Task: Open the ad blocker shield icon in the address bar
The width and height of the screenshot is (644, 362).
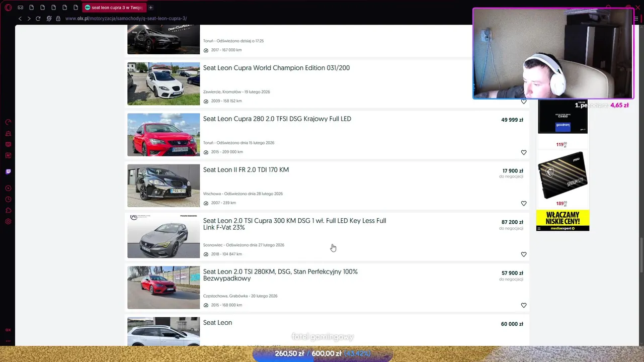Action: pos(49,19)
